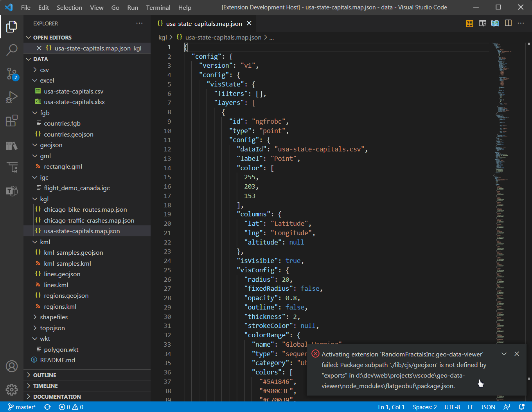Click the map view icon in editor toolbar
Viewport: 532px width, 412px height.
pyautogui.click(x=495, y=23)
